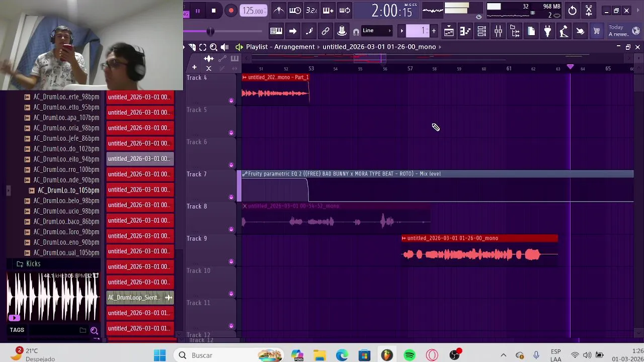This screenshot has width=644, height=362.
Task: Expand the Kicks folder
Action: [x=33, y=263]
